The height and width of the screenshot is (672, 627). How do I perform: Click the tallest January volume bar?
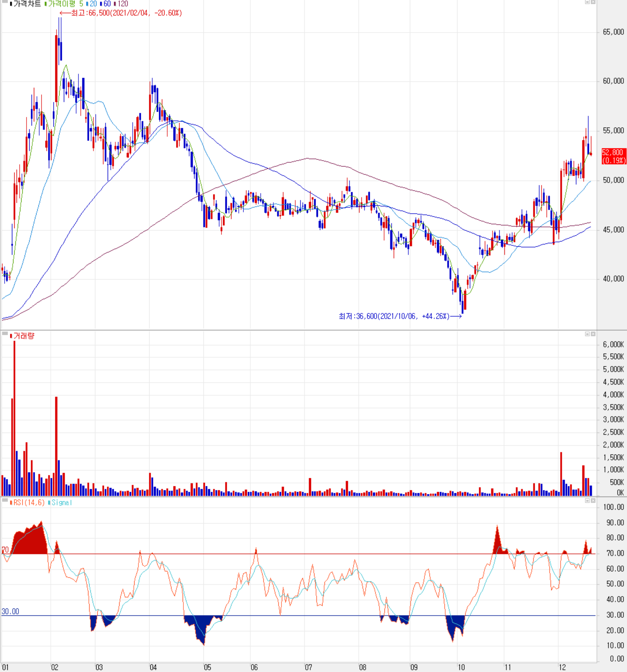pyautogui.click(x=15, y=418)
